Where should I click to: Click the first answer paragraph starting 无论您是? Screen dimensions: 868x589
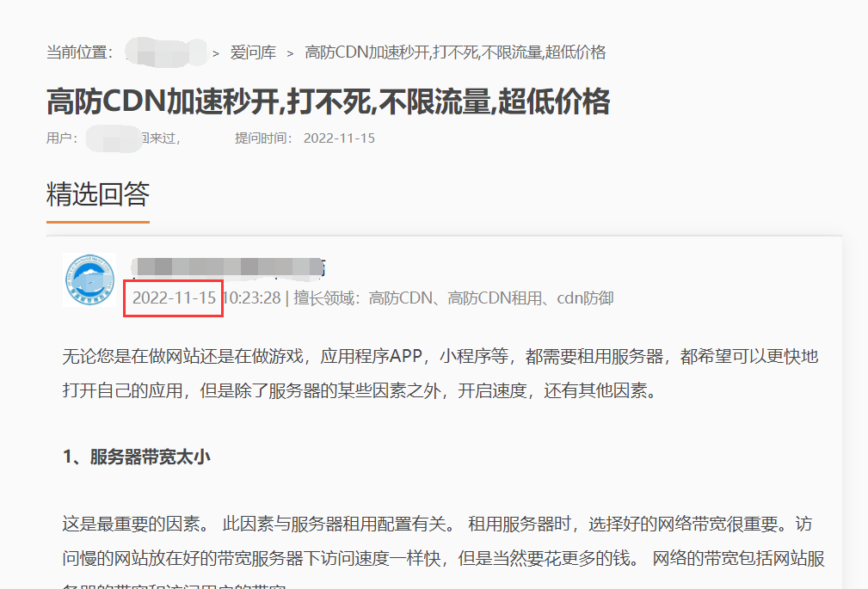(x=440, y=374)
